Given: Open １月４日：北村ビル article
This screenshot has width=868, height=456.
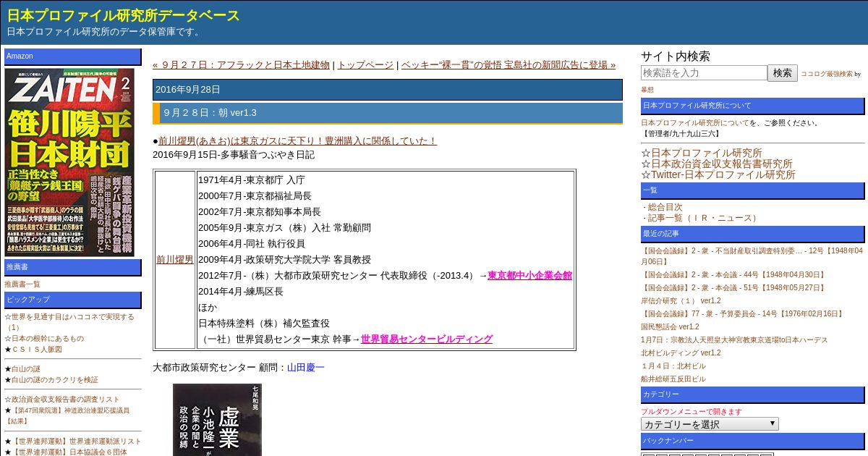Looking at the screenshot, I should [x=673, y=366].
